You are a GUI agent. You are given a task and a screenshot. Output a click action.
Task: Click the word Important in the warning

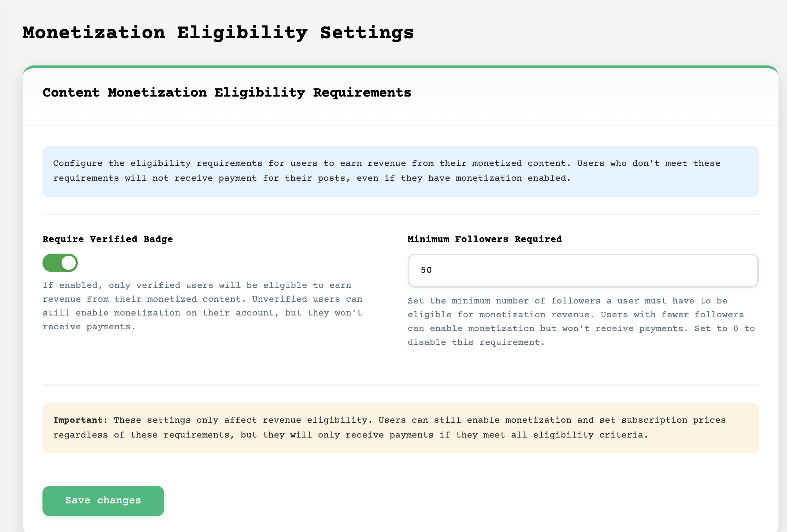pos(80,420)
